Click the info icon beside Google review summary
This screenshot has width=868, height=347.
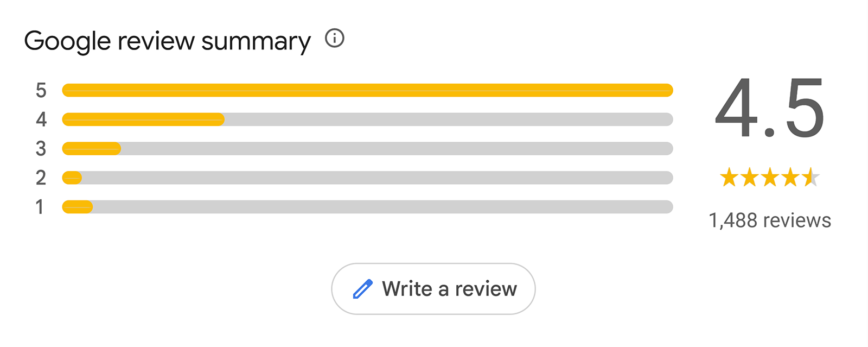(x=335, y=39)
